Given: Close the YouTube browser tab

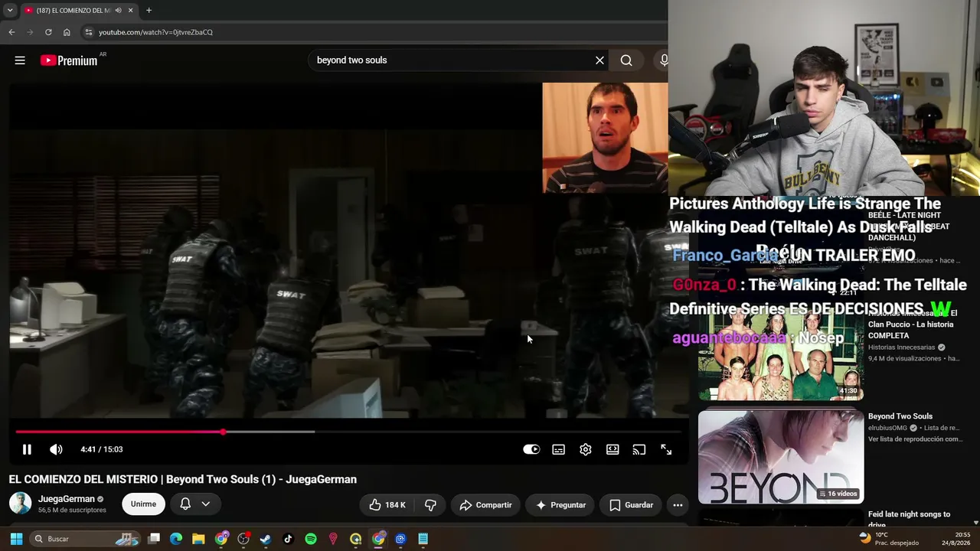Looking at the screenshot, I should pos(131,11).
